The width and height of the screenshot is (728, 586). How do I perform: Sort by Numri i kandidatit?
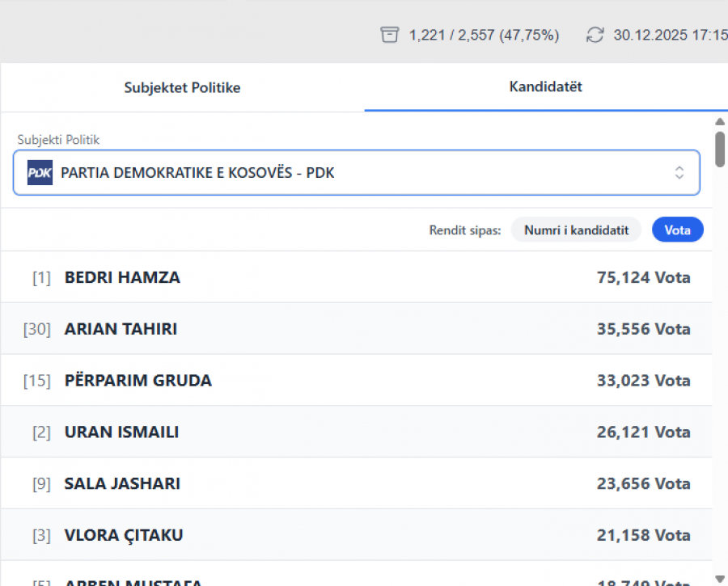[x=576, y=230]
